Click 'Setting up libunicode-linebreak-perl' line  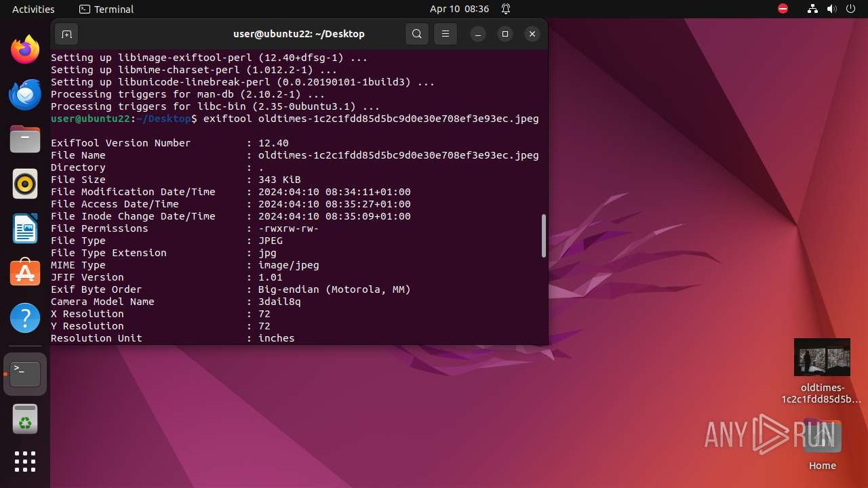pos(243,82)
